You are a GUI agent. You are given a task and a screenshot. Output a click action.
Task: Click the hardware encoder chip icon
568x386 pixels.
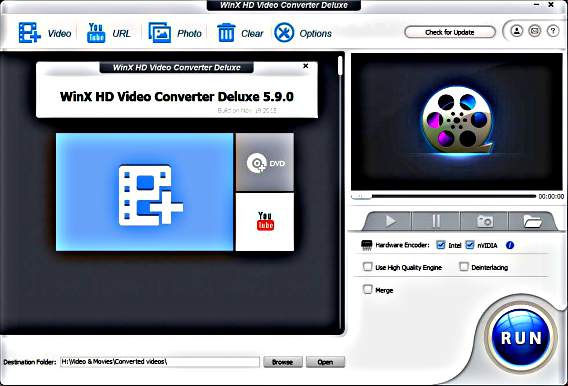coord(367,245)
